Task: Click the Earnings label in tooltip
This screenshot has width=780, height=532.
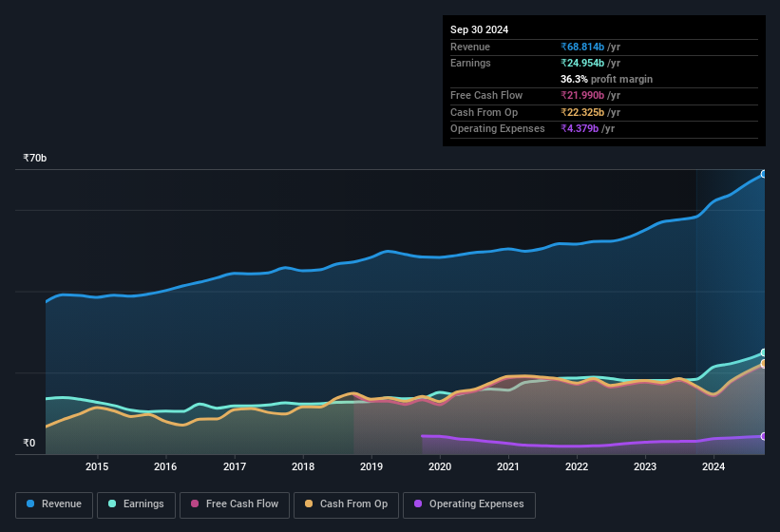Action: 470,63
